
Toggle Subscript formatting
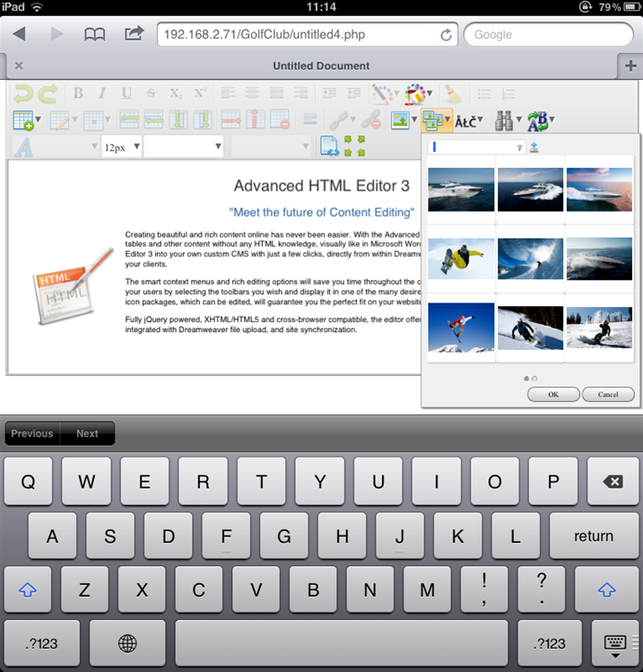pyautogui.click(x=176, y=93)
